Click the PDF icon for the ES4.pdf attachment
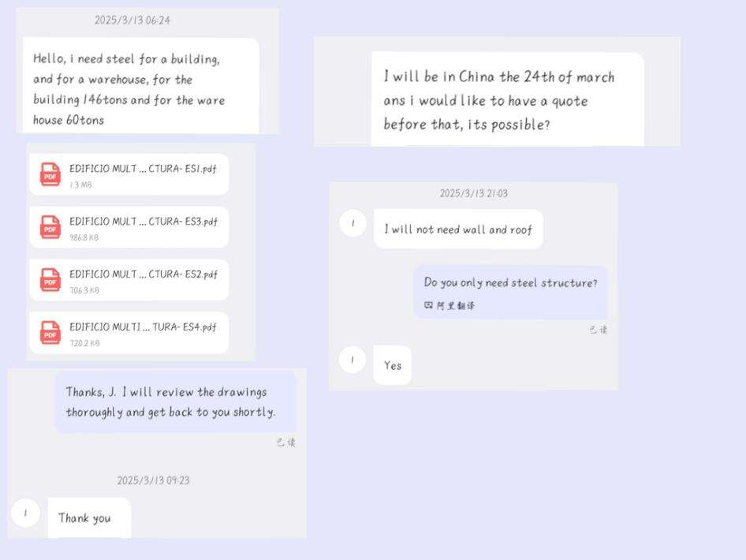Screen dimensions: 746x560 coord(50,333)
